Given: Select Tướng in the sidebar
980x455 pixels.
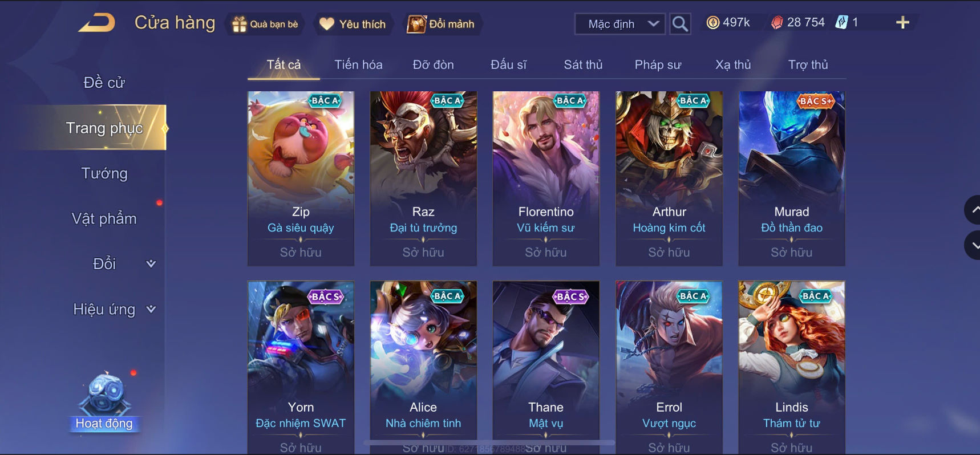Looking at the screenshot, I should 104,173.
